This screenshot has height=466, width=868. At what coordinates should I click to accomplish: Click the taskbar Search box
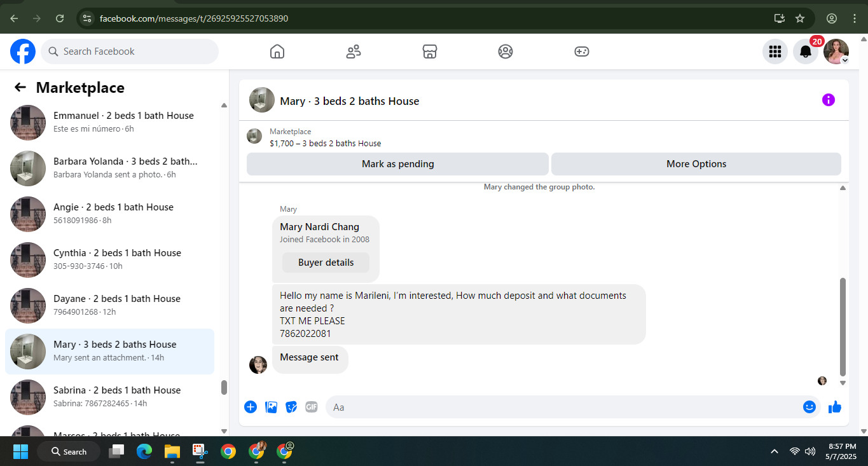69,451
